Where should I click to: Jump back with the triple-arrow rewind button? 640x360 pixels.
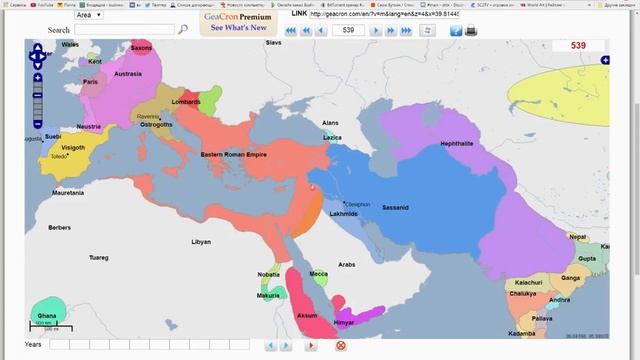pos(291,31)
